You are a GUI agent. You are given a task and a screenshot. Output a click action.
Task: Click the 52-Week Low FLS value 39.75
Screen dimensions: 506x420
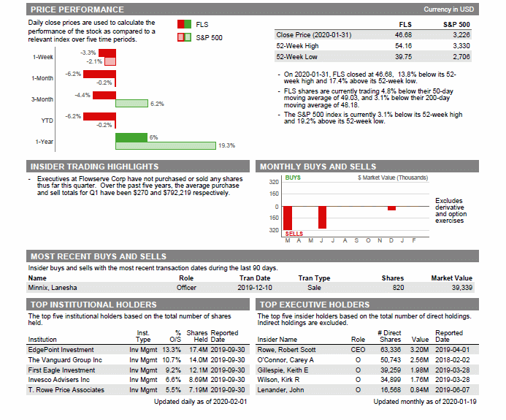point(403,57)
